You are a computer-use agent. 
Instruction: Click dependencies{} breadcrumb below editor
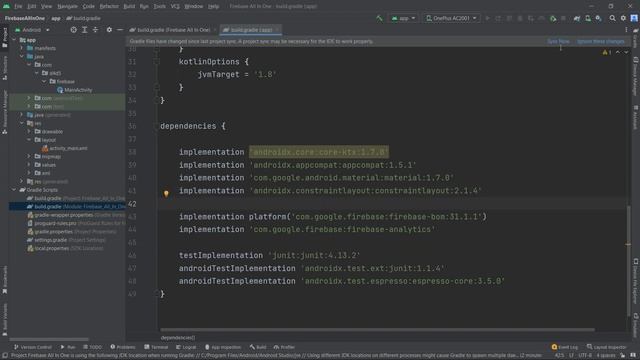pyautogui.click(x=178, y=338)
